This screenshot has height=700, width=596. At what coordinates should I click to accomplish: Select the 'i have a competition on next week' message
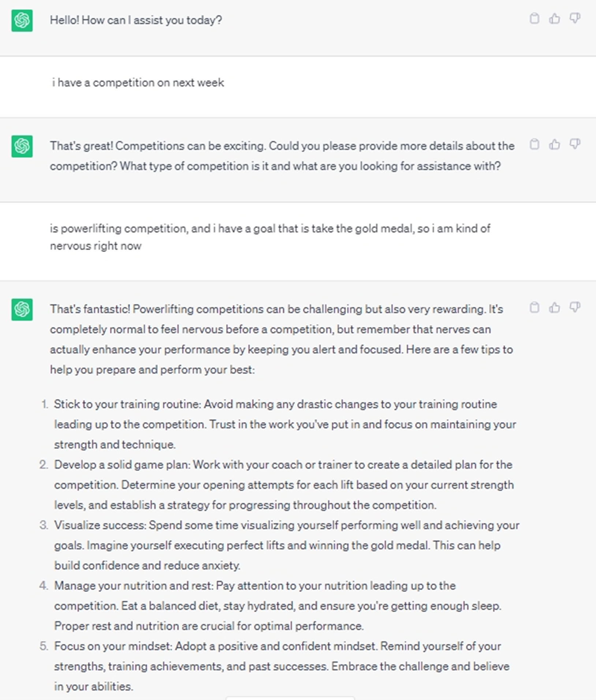pyautogui.click(x=138, y=82)
